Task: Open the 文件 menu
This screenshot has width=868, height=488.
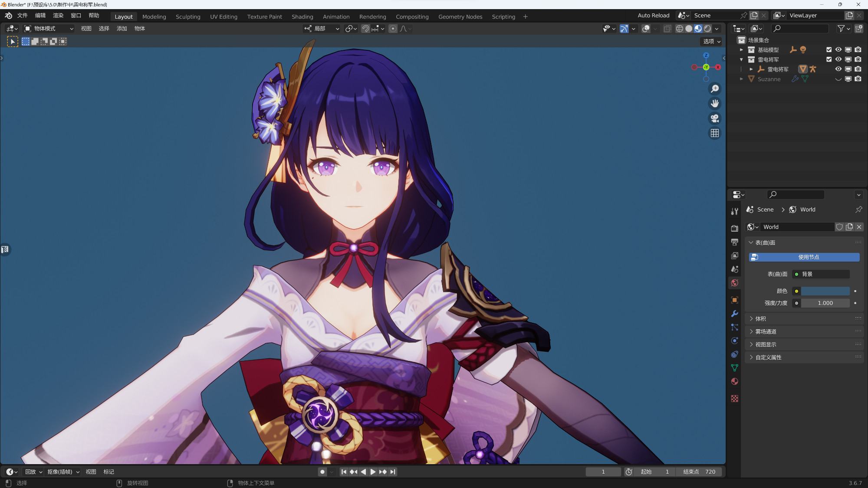Action: tap(22, 16)
